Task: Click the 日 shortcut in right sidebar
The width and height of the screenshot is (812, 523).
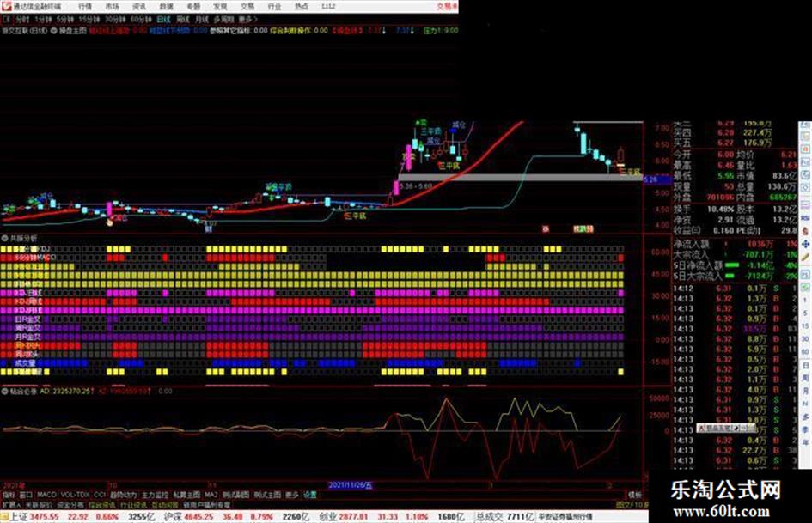Action: click(805, 366)
